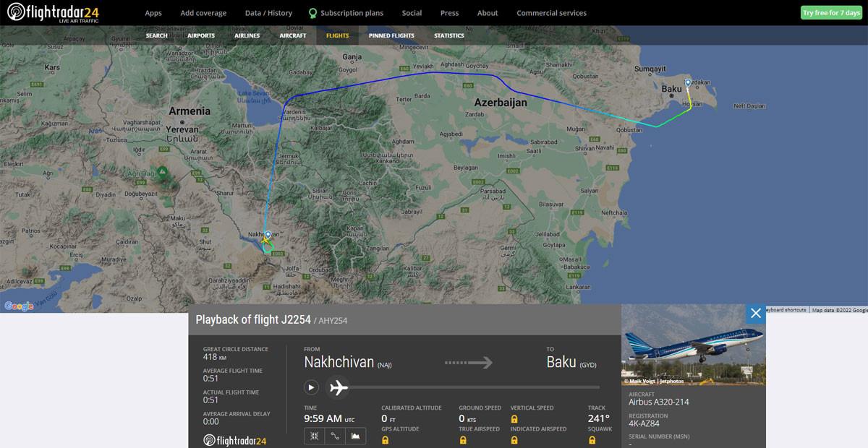This screenshot has width=868, height=448.
Task: Click the vertical speed lock icon
Action: 514,419
